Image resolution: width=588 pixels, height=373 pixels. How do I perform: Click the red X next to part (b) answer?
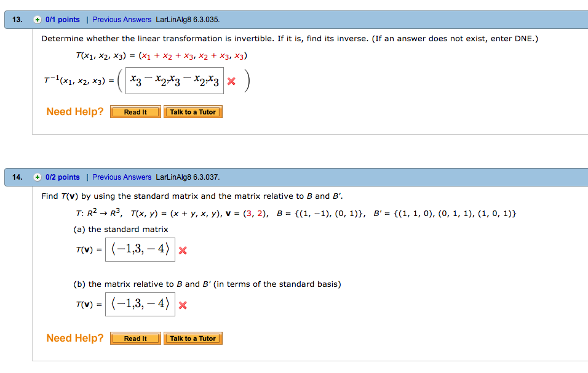point(182,304)
